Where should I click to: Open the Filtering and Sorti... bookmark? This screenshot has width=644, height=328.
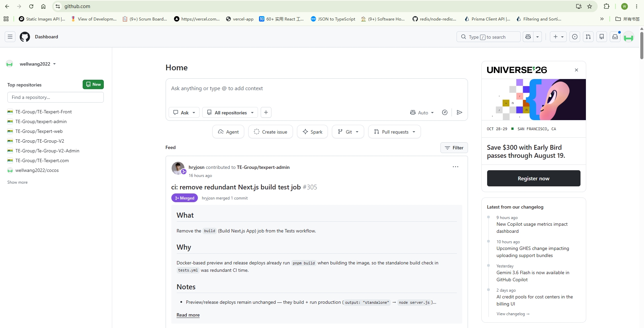(539, 19)
